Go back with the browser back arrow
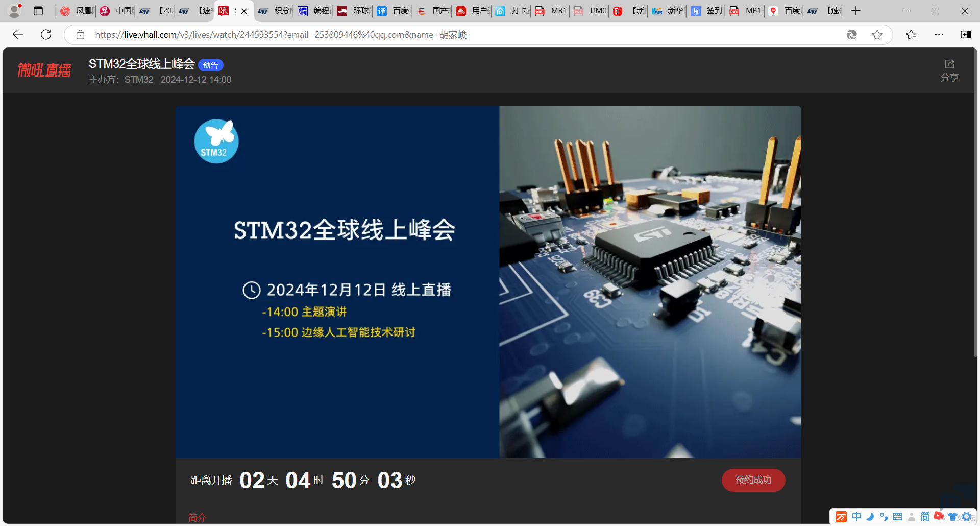This screenshot has height=526, width=980. (x=18, y=34)
